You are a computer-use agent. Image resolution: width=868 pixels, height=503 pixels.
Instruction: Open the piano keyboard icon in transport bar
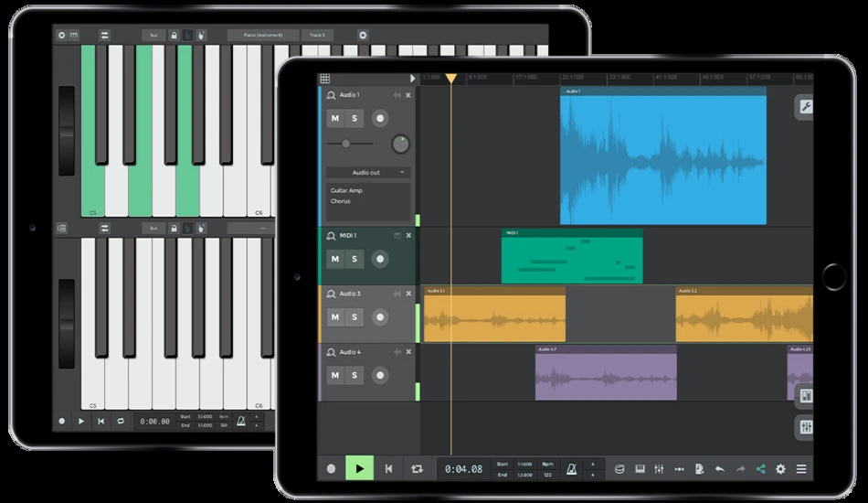[640, 469]
